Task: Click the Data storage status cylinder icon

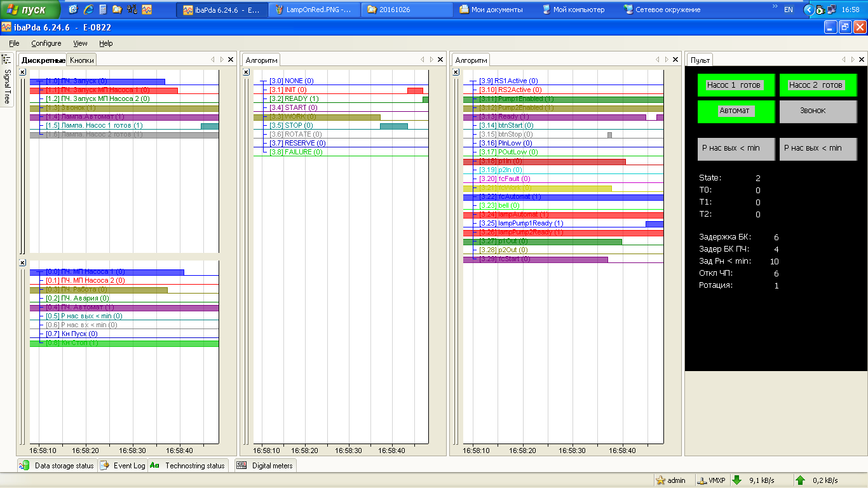Action: (x=24, y=466)
